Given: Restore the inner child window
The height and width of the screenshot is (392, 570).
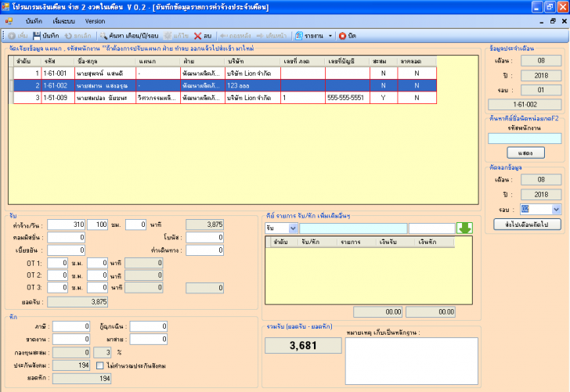Looking at the screenshot, I should (553, 21).
